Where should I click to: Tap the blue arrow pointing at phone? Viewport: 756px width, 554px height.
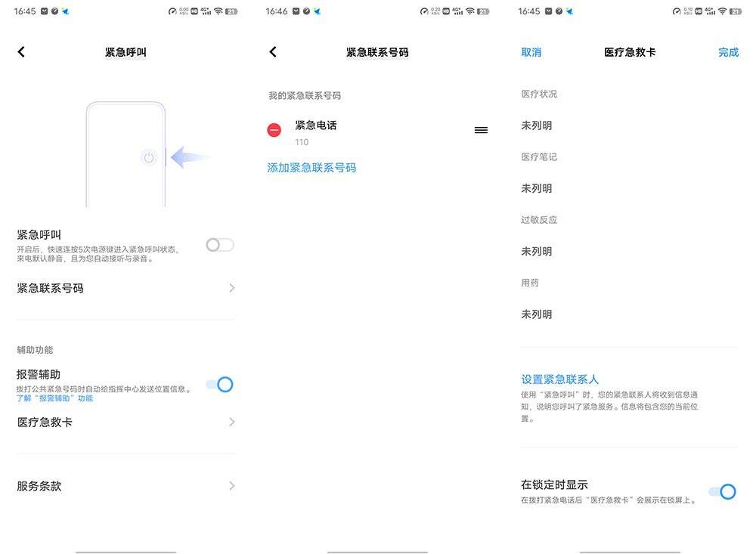click(x=190, y=157)
